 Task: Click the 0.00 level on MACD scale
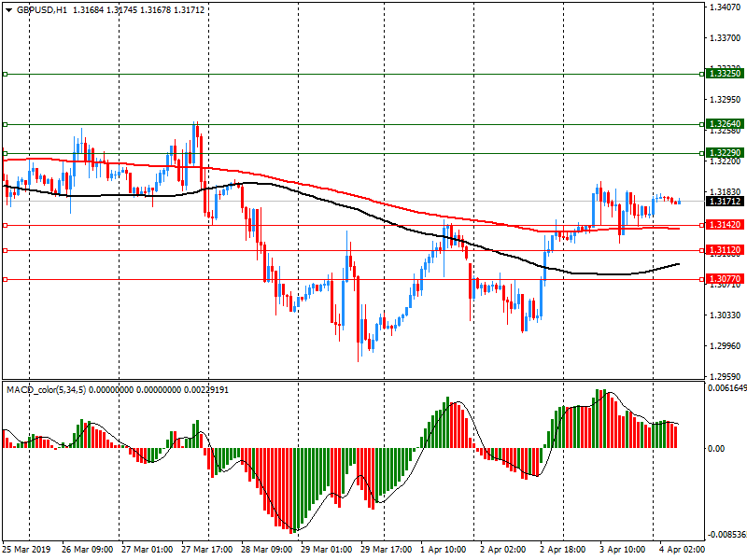click(716, 449)
